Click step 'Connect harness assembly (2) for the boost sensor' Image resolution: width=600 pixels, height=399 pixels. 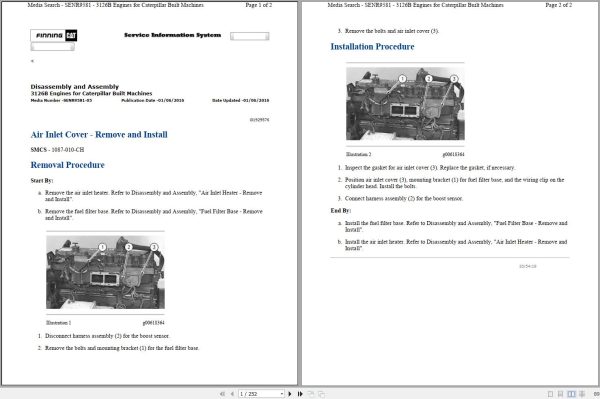tap(404, 198)
